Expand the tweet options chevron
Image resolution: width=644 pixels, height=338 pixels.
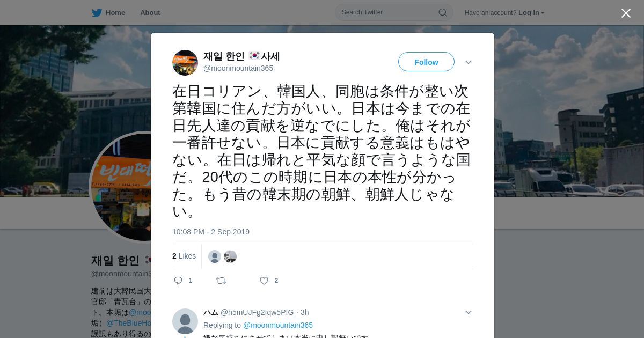point(469,62)
